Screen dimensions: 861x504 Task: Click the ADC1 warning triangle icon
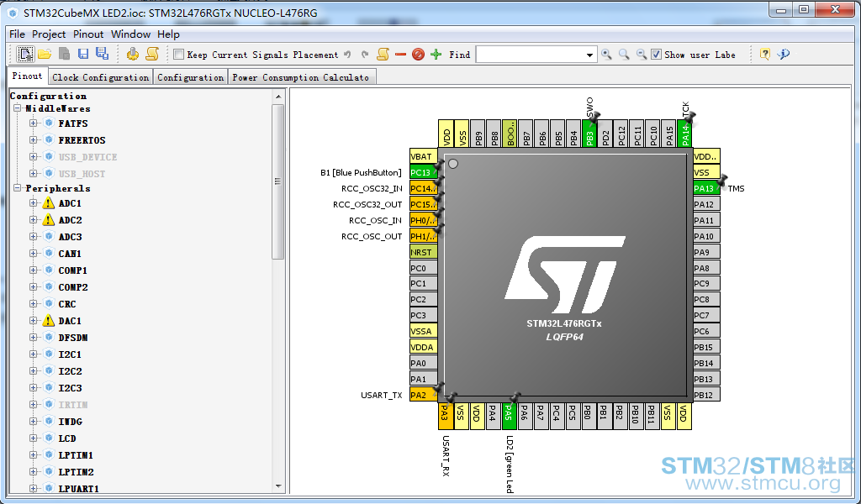click(49, 203)
